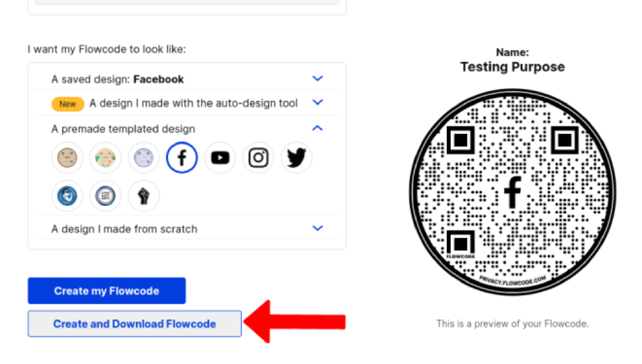Open the 'A saved design: Facebook' row

pos(187,79)
